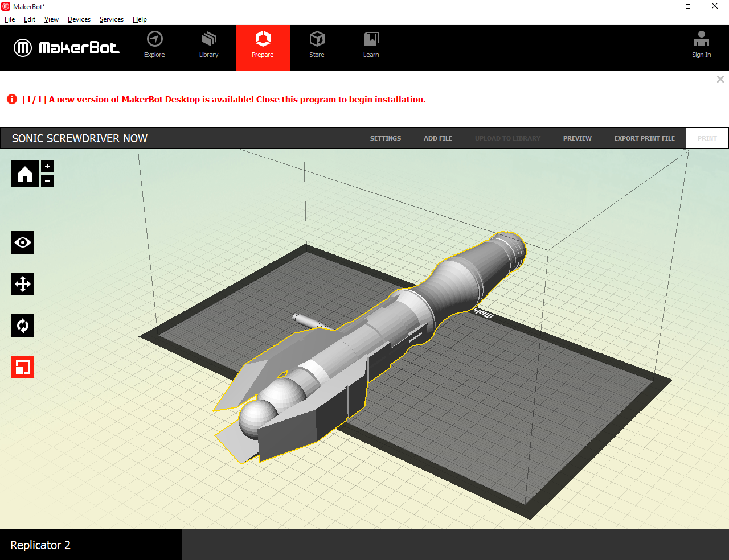Open the Help menu
Screen dimensions: 729x560
[x=140, y=19]
